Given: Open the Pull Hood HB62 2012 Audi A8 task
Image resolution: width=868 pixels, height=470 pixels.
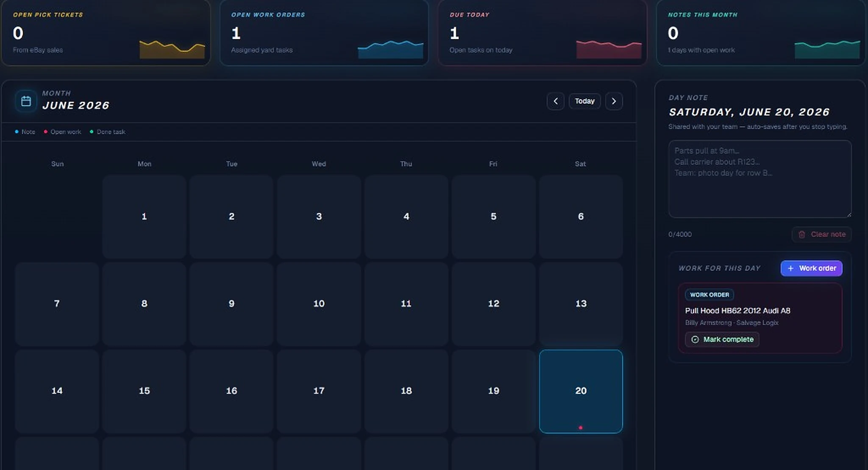Looking at the screenshot, I should [737, 311].
